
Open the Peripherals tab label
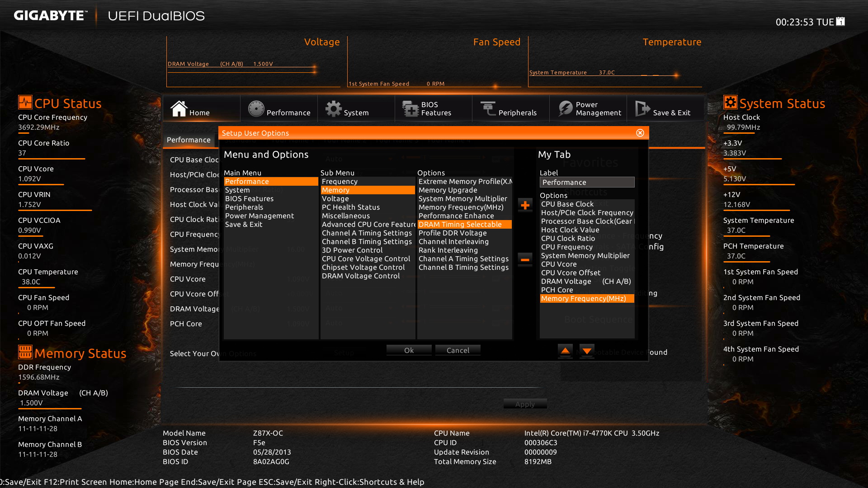[x=517, y=113]
